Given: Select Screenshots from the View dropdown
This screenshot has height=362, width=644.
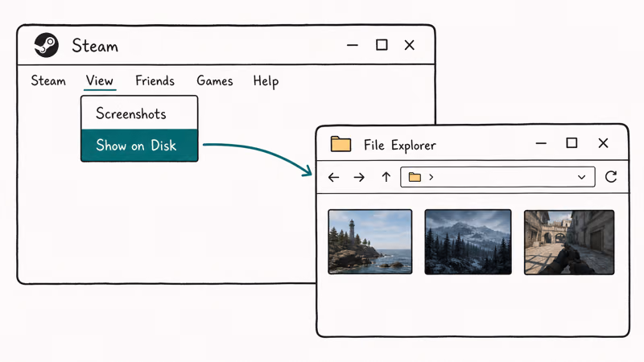Looking at the screenshot, I should point(139,113).
